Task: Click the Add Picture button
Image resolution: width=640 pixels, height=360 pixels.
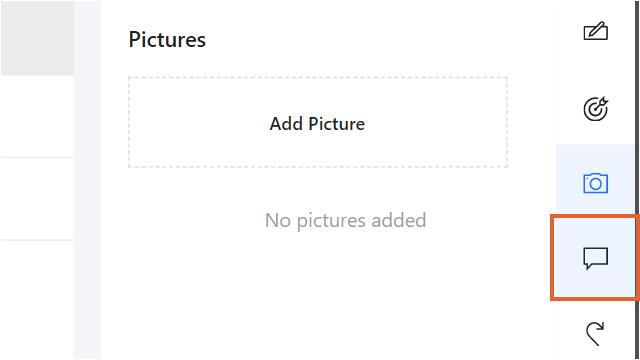Action: click(318, 122)
